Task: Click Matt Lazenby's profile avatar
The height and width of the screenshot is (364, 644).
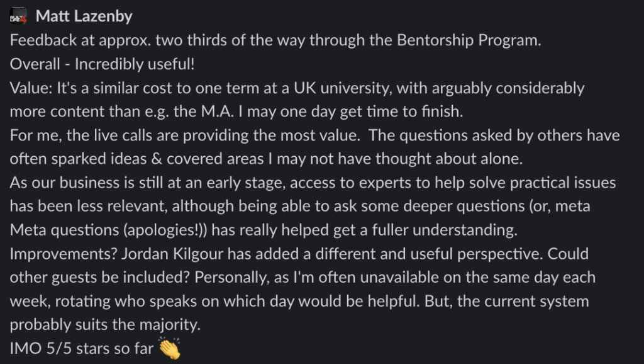Action: click(x=18, y=16)
